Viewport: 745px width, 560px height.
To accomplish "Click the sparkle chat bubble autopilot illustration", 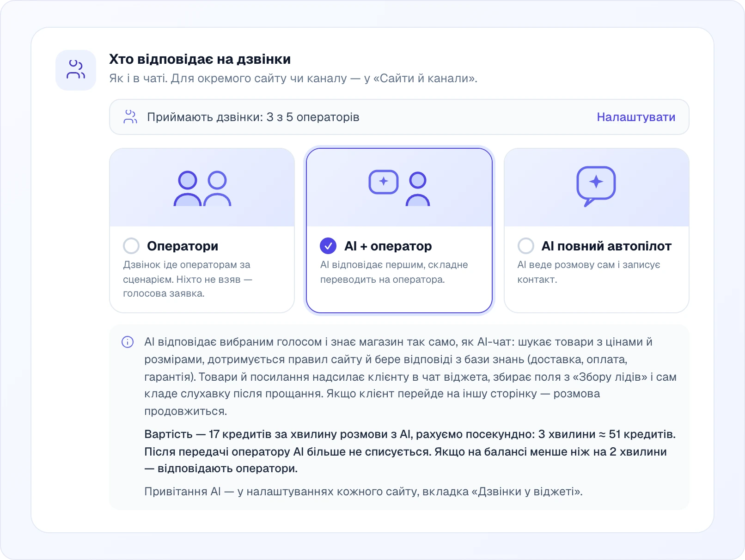I will [596, 186].
